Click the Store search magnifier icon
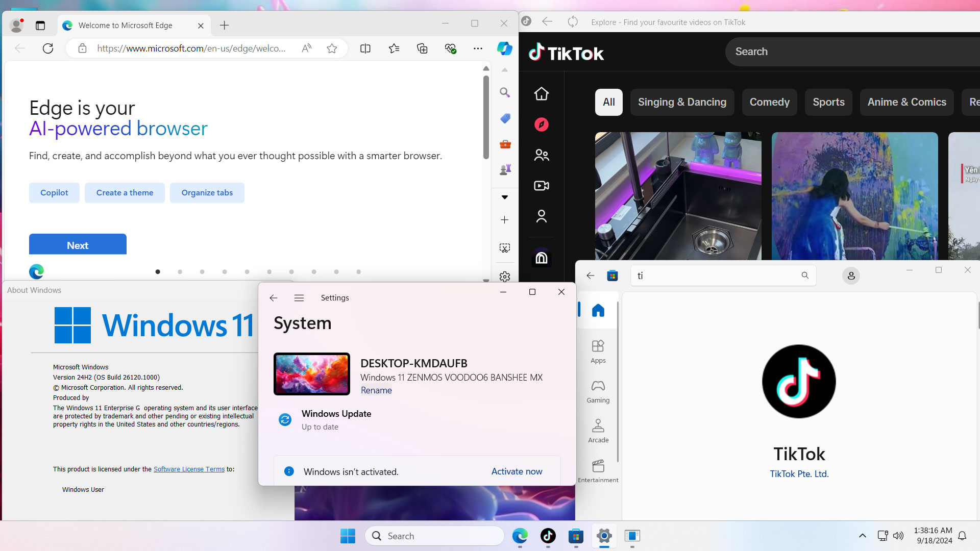This screenshot has width=980, height=551. pyautogui.click(x=805, y=275)
